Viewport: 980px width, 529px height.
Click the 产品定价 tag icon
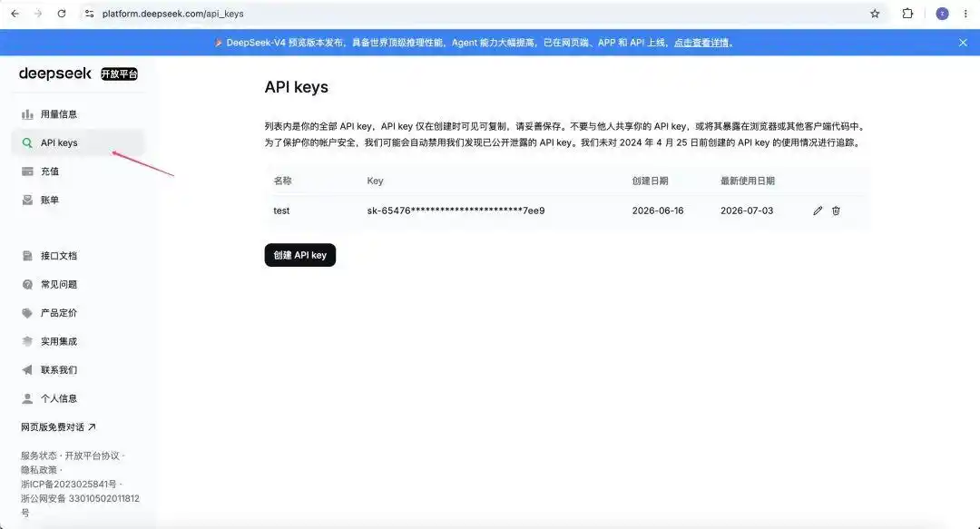click(x=27, y=313)
